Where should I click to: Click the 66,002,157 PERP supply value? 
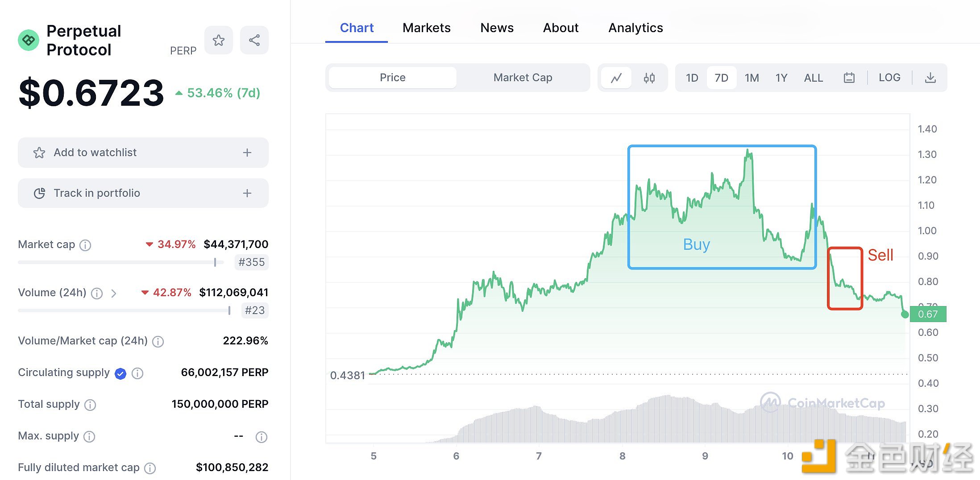coord(224,372)
